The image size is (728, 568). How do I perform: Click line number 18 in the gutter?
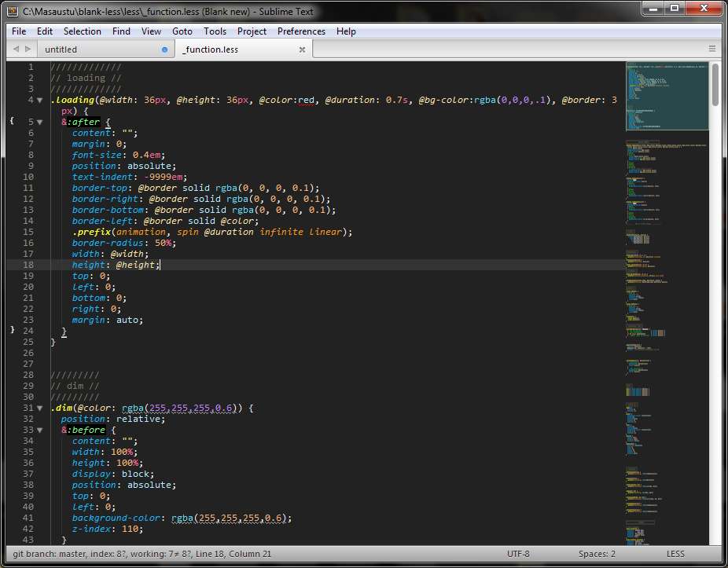tap(28, 265)
